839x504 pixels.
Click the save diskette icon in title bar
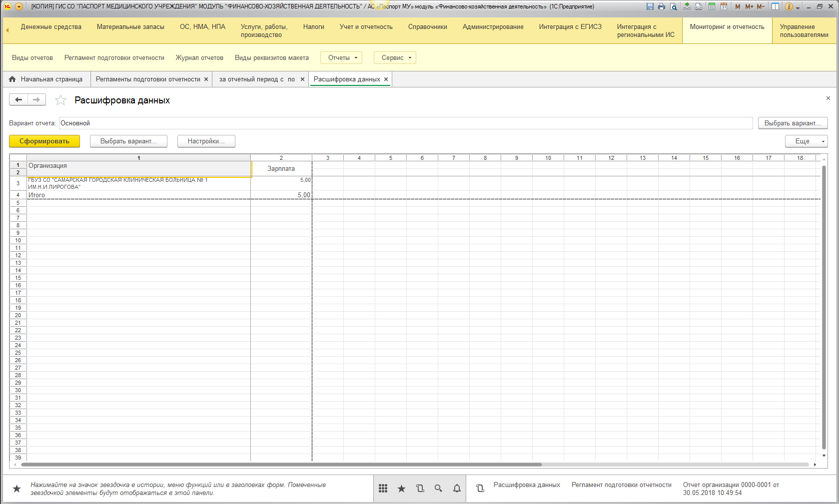click(x=650, y=6)
